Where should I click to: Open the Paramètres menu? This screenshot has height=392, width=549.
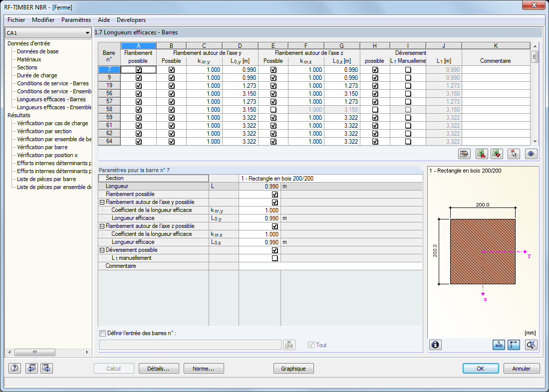[x=76, y=20]
